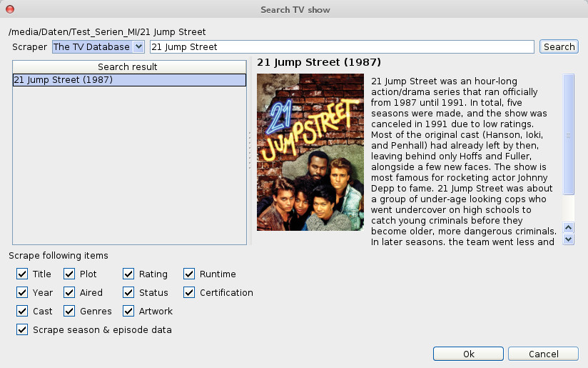Disable Scrape season & episode data
This screenshot has width=588, height=368.
click(22, 329)
